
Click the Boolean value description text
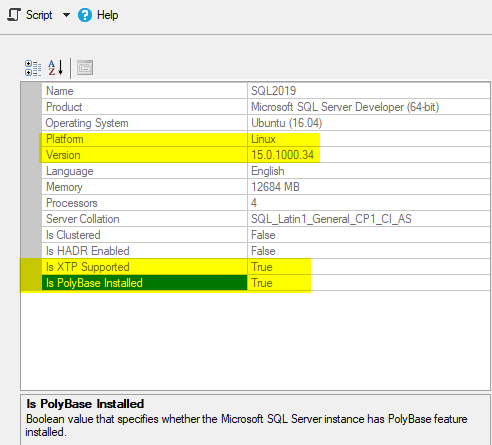click(x=247, y=425)
